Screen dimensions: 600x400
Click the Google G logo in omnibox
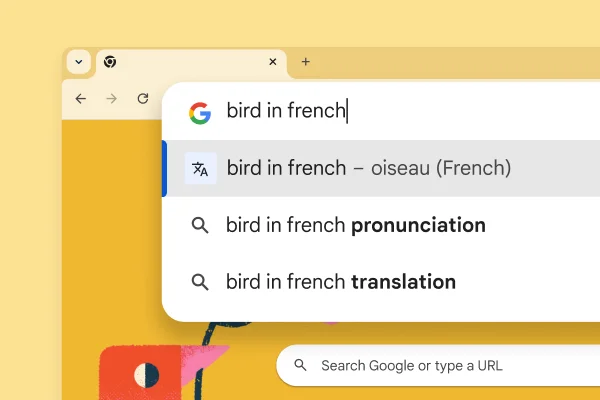[200, 112]
